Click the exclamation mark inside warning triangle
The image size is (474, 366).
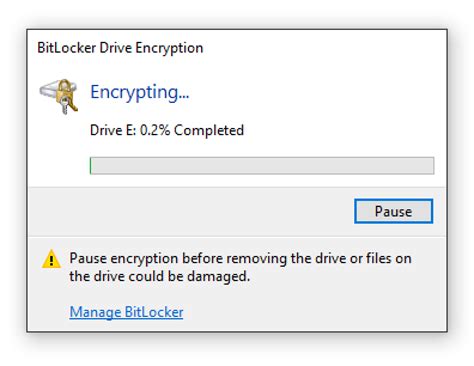[51, 260]
